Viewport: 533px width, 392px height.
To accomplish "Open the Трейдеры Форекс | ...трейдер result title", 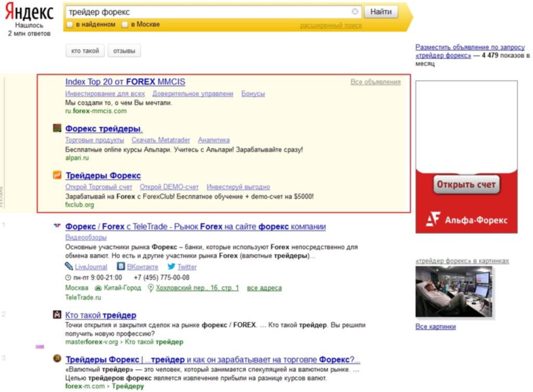I will click(x=213, y=359).
